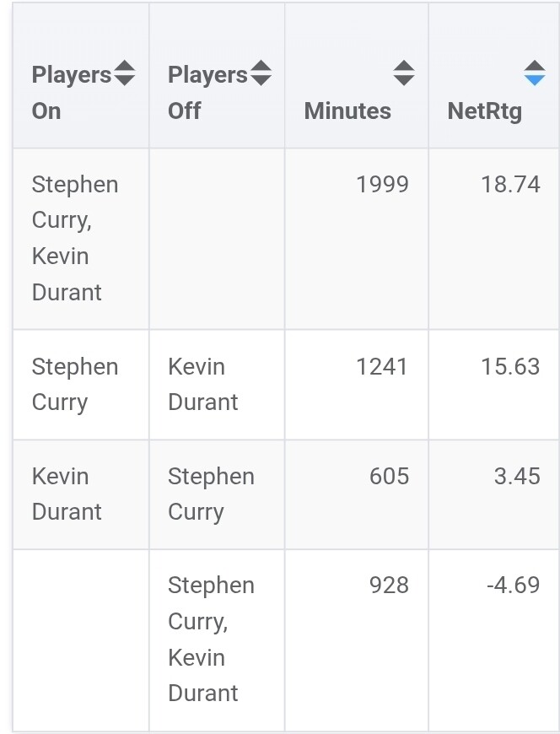Click the sort icon beside Players On
Screen dimensions: 560x734
124,73
